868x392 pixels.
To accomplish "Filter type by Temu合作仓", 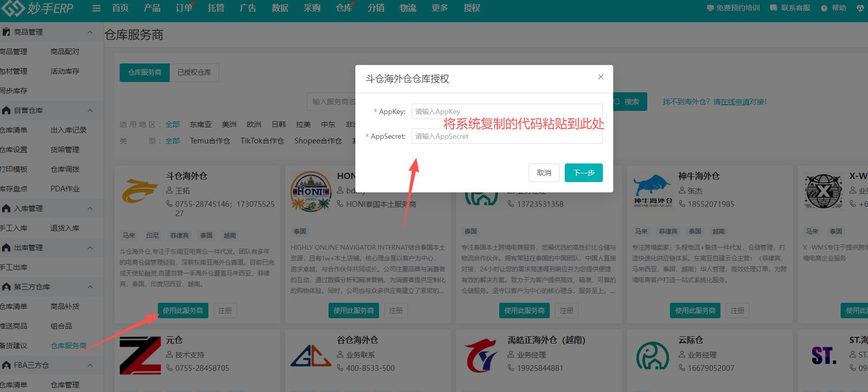I will (210, 141).
